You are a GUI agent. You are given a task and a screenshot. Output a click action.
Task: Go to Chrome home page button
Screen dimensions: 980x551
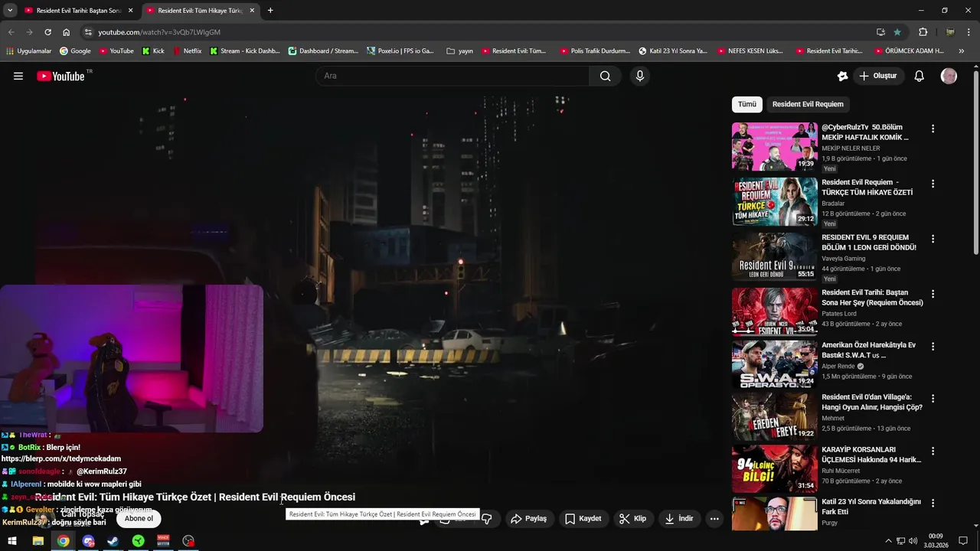(x=67, y=32)
